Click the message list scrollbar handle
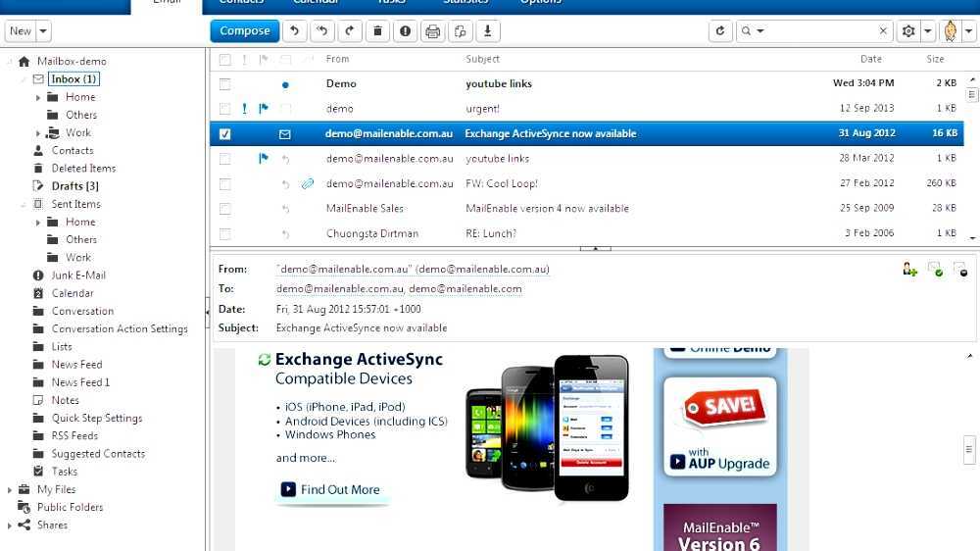The width and height of the screenshot is (980, 551). (971, 94)
